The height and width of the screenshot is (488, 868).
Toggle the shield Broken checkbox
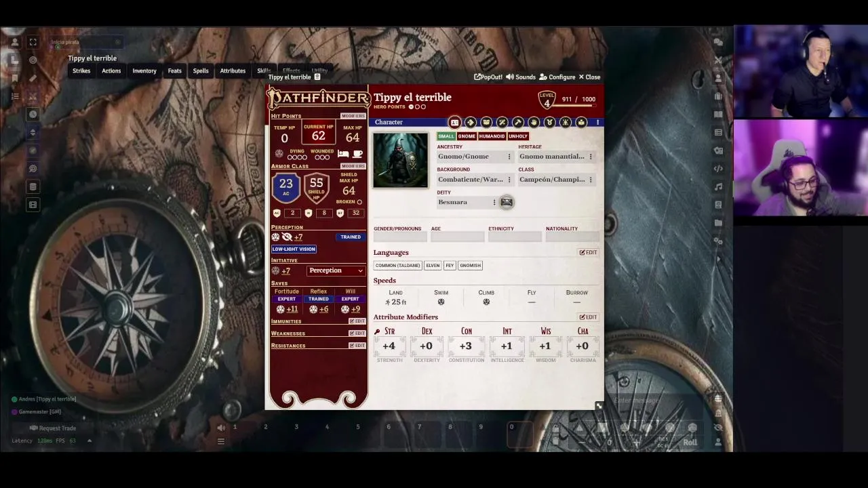point(359,202)
